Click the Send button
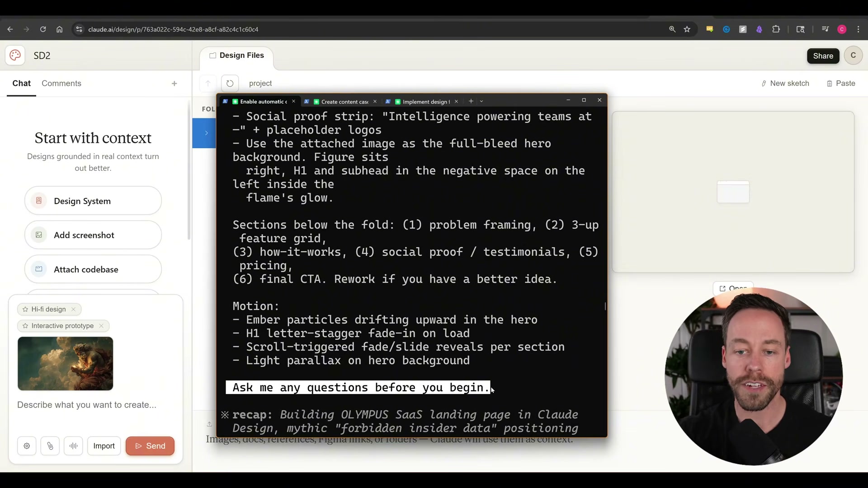The height and width of the screenshot is (488, 868). 150,446
